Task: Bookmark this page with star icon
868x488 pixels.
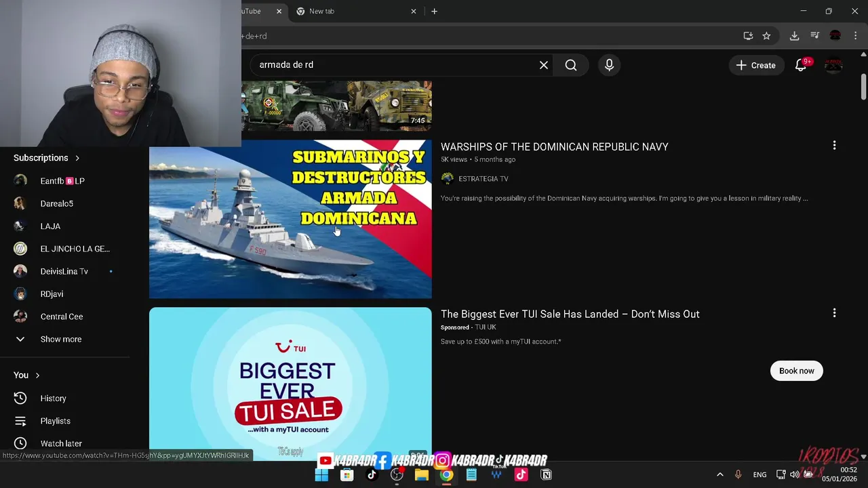Action: click(766, 36)
